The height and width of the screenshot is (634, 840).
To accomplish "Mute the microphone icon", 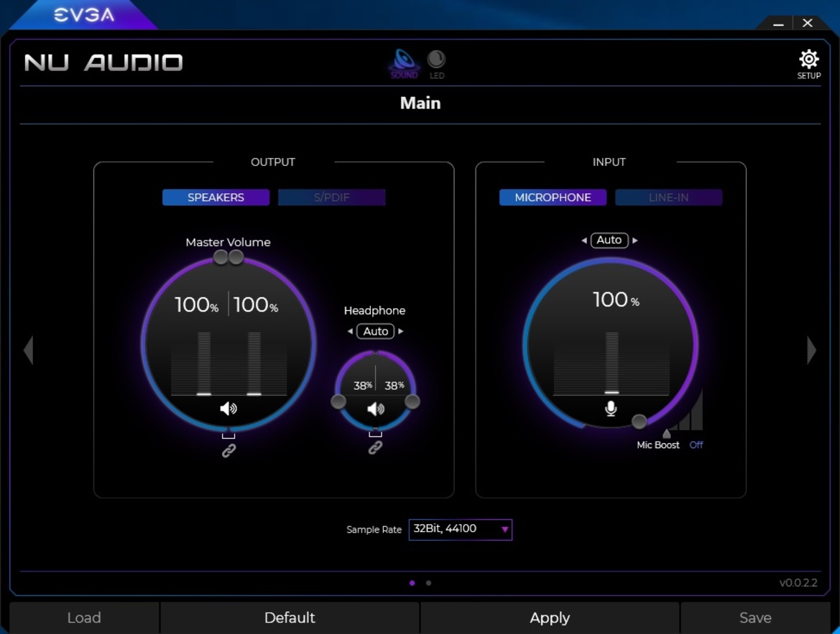I will [611, 409].
